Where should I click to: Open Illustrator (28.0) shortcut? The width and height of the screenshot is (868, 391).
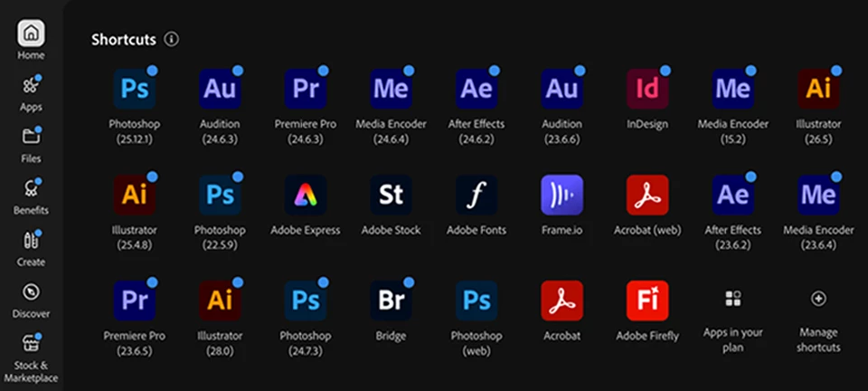click(x=220, y=300)
